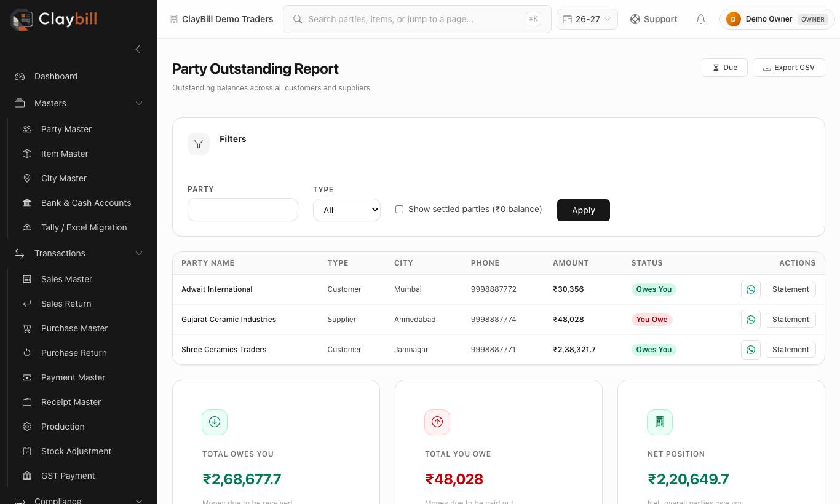Send WhatsApp message to Shree Ceramics Traders
The image size is (840, 504).
click(x=751, y=350)
